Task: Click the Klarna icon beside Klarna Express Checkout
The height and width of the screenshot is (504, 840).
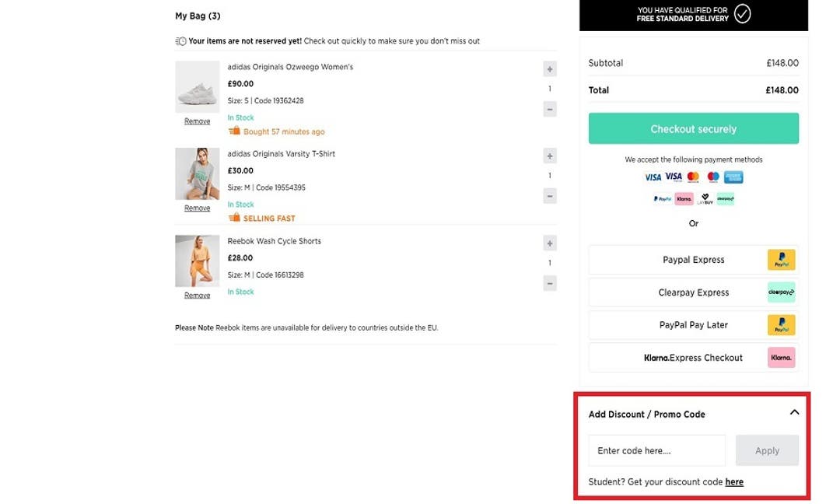Action: [781, 357]
